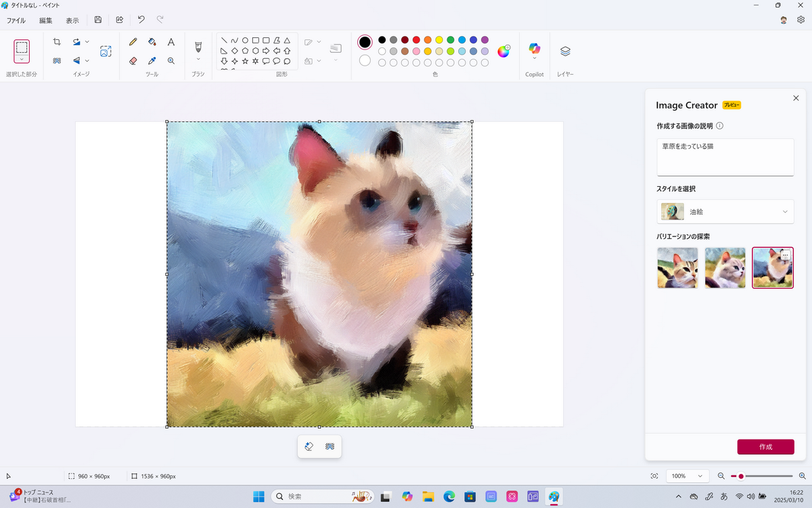Screen dimensions: 812x508
Task: Click the Copilot icon
Action: [x=535, y=48]
